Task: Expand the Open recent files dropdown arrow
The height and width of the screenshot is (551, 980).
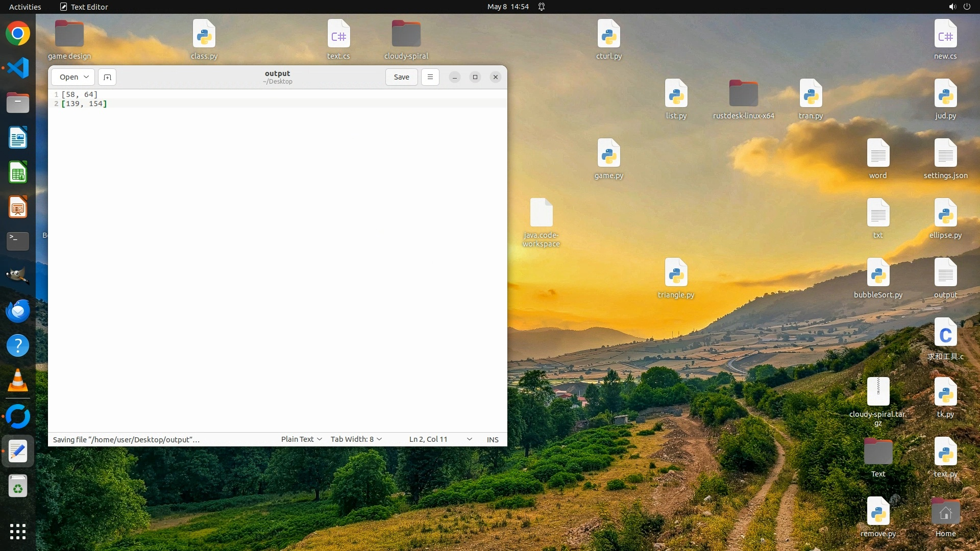Action: [86, 77]
